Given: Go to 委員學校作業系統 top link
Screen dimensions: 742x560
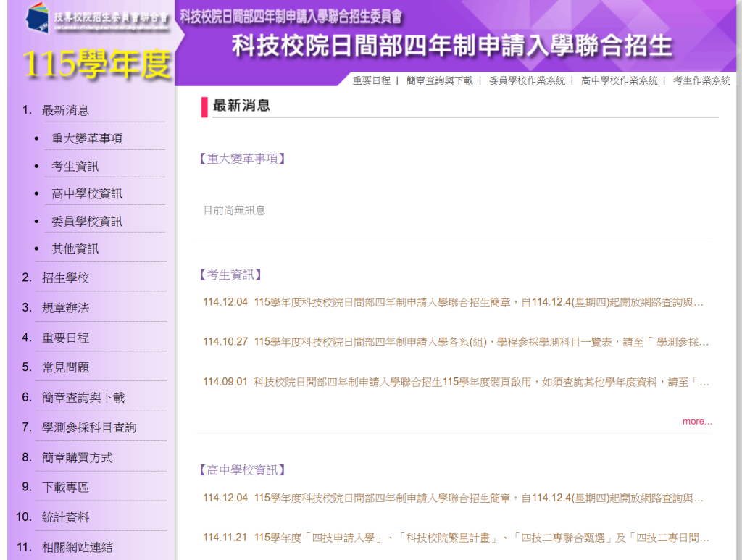Looking at the screenshot, I should (x=527, y=80).
